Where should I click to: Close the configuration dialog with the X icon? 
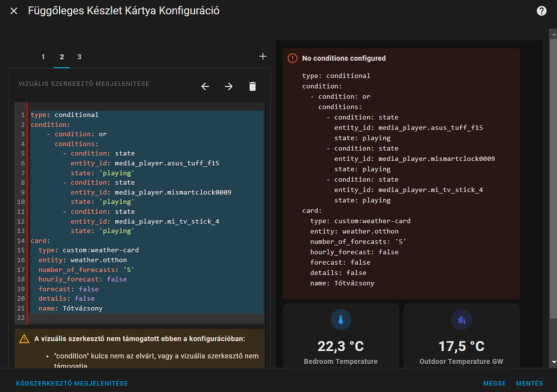[x=14, y=10]
